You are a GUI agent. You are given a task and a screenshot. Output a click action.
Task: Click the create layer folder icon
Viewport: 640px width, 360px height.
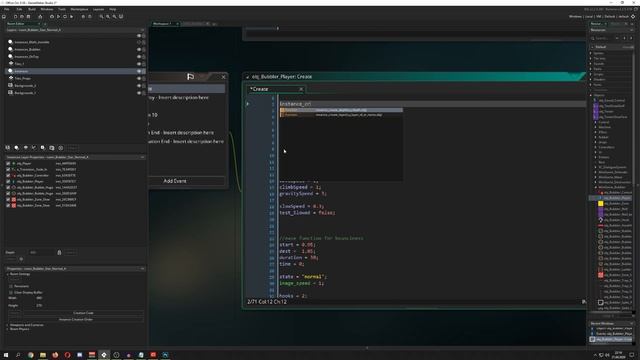click(x=52, y=148)
